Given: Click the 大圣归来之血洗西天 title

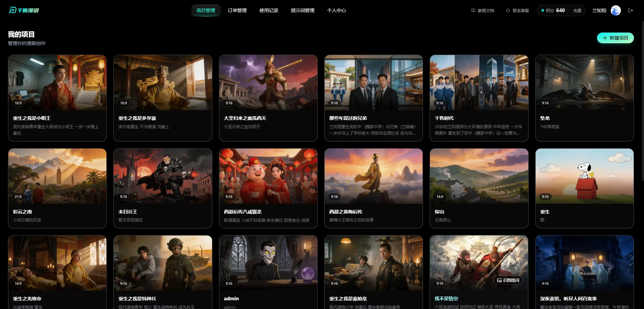Looking at the screenshot, I should pyautogui.click(x=245, y=118).
